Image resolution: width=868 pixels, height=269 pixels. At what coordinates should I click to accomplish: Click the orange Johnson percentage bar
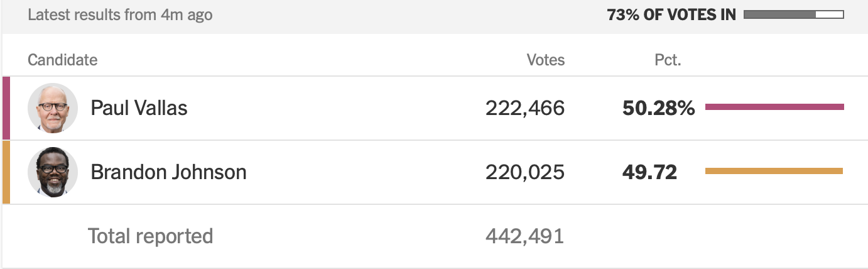click(x=774, y=171)
